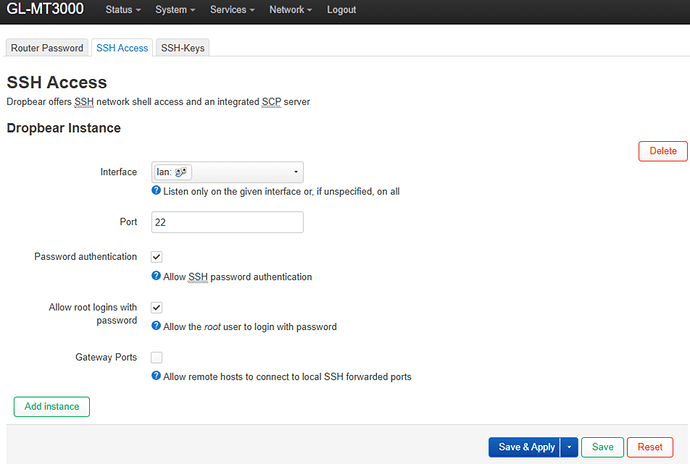Screen dimensions: 690x464
Task: Click the lan interface badge icon
Action: point(181,172)
